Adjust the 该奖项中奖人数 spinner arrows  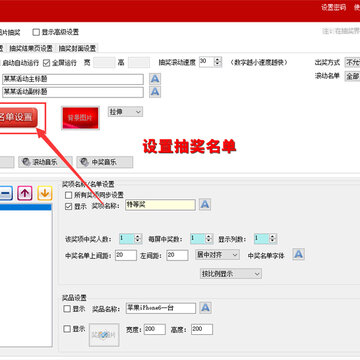pyautogui.click(x=138, y=239)
